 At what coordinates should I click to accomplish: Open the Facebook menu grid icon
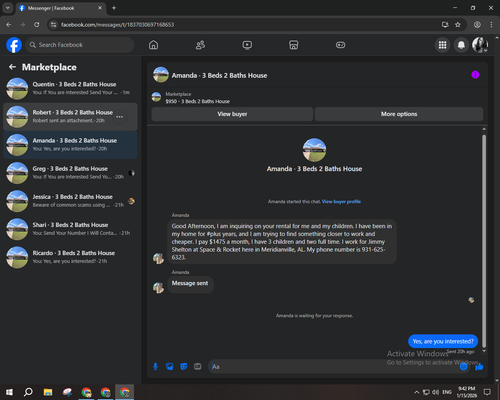click(x=442, y=45)
